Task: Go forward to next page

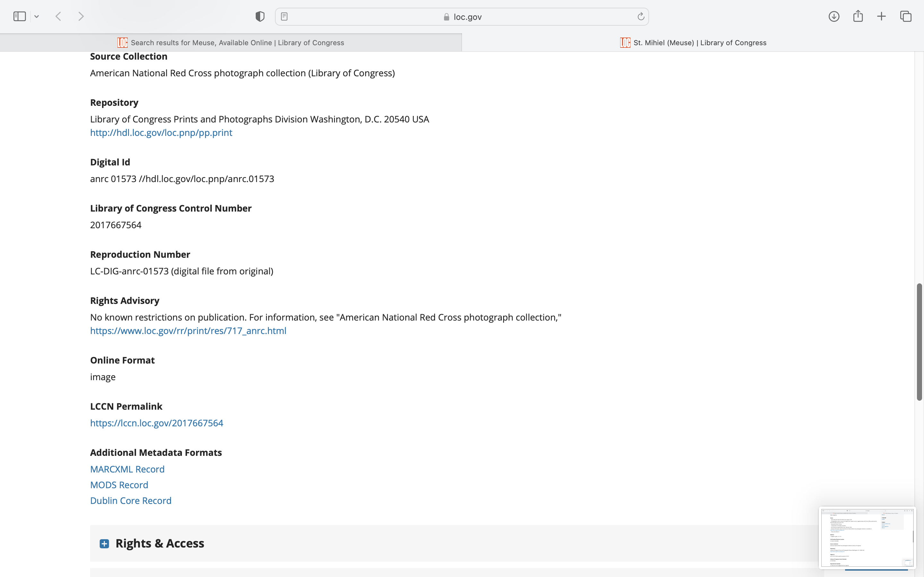Action: [81, 16]
